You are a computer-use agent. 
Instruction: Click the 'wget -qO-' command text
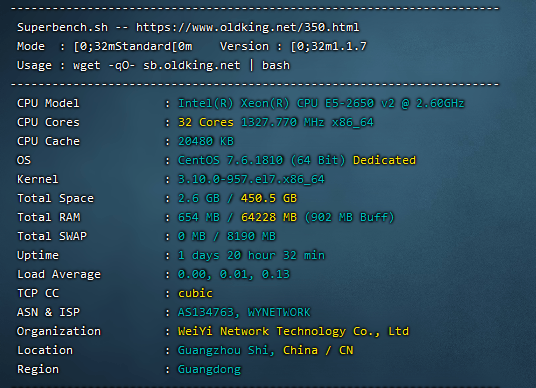(x=104, y=65)
